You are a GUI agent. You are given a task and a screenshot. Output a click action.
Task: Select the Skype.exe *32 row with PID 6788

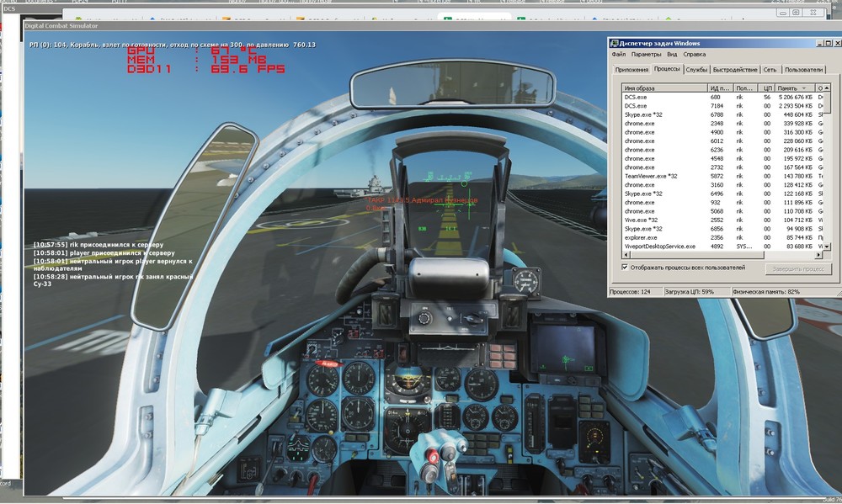coord(722,115)
